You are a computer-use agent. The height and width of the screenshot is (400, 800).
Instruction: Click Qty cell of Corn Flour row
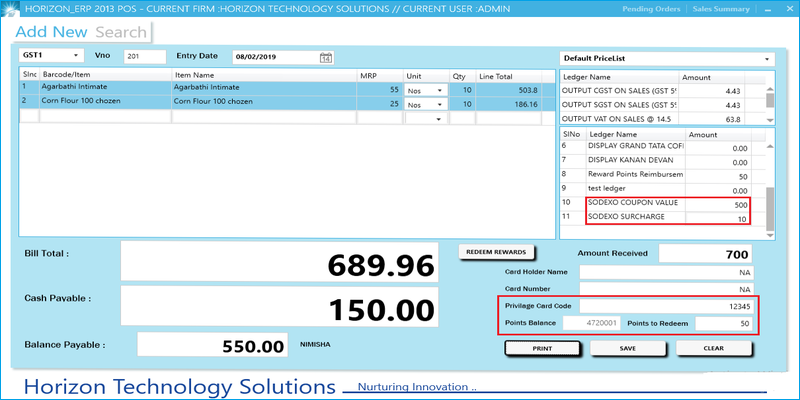tap(462, 104)
